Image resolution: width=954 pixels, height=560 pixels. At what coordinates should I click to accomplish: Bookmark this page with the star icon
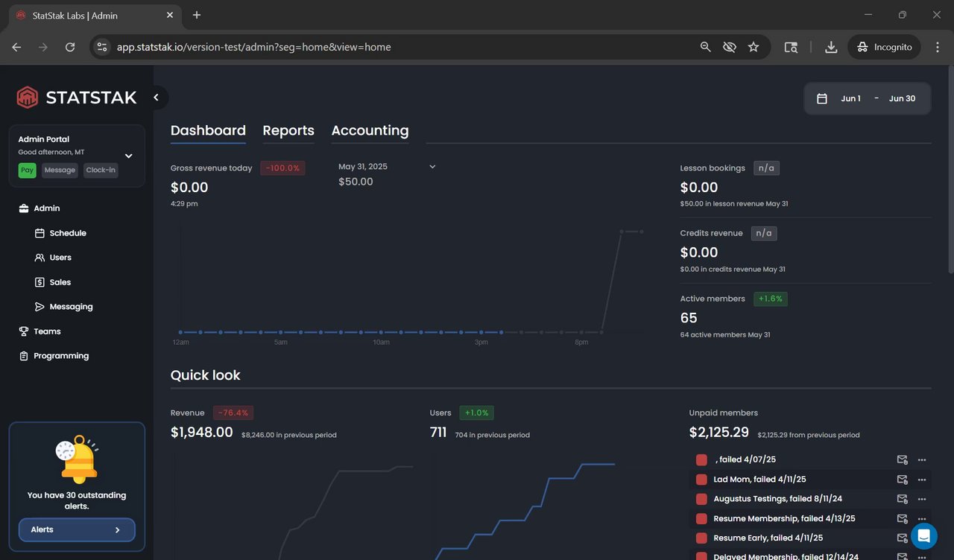click(754, 47)
